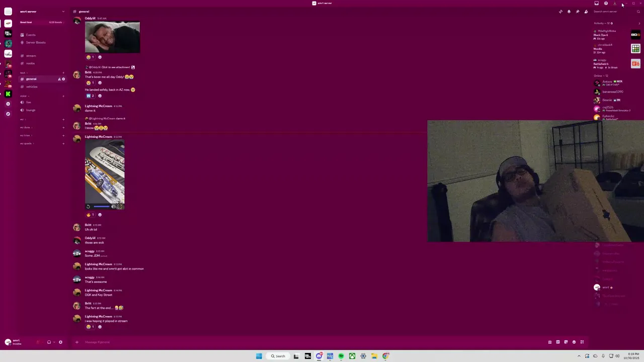Click Oddy's replied message attachment link
This screenshot has width=644, height=362.
[116, 67]
